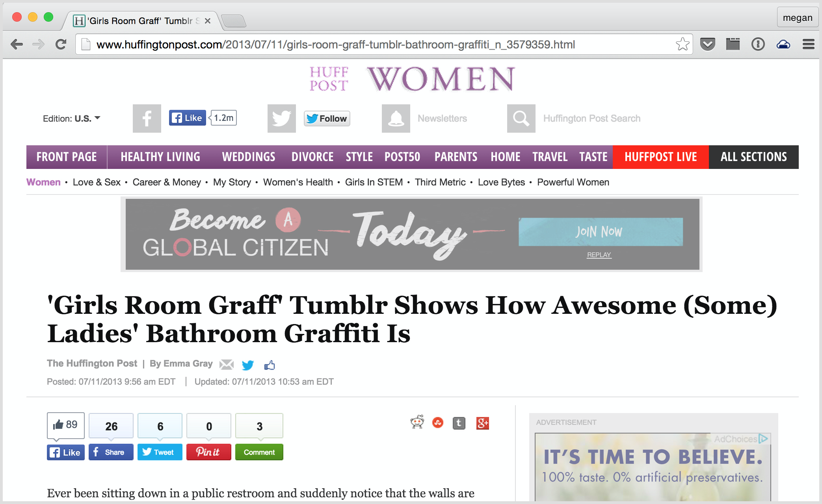This screenshot has height=504, width=822.
Task: Bookmark this page with the star icon
Action: point(683,44)
